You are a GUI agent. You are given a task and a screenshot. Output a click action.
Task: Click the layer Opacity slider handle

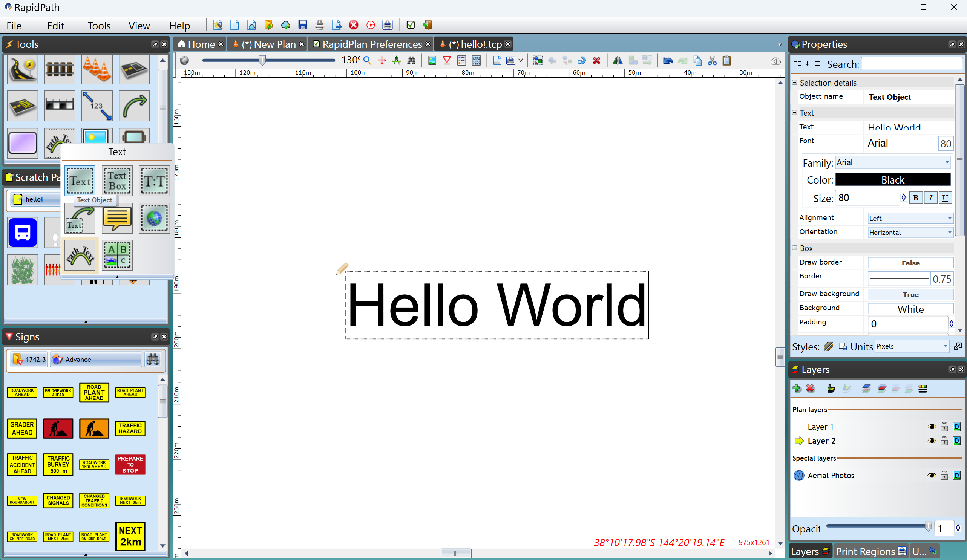pos(928,526)
